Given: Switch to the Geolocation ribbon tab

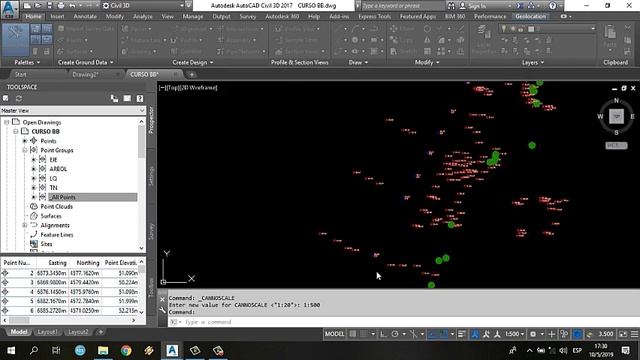Looking at the screenshot, I should point(530,16).
